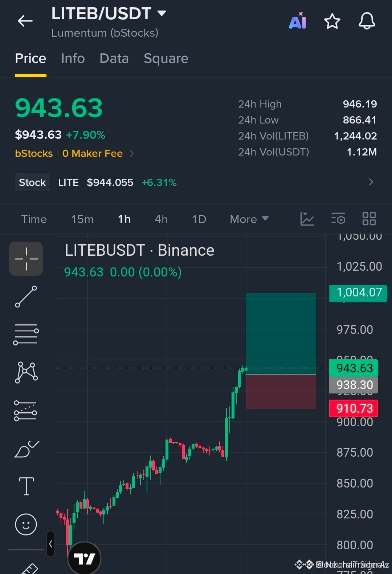Expand the LITEB/USDT pair selector

[x=162, y=13]
